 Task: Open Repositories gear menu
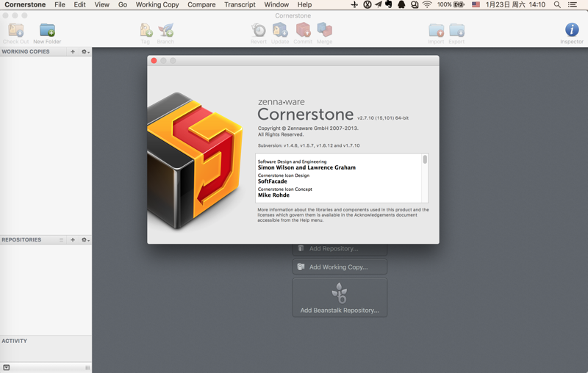[85, 239]
